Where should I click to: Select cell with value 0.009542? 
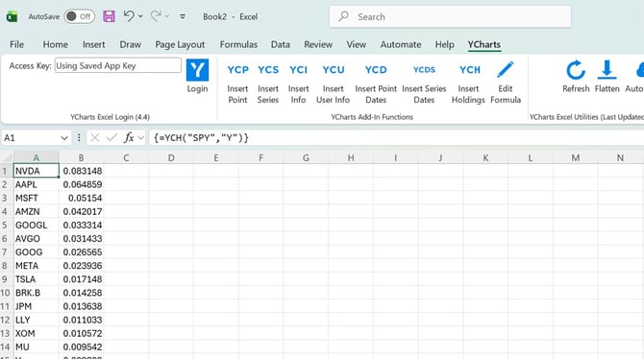click(82, 347)
